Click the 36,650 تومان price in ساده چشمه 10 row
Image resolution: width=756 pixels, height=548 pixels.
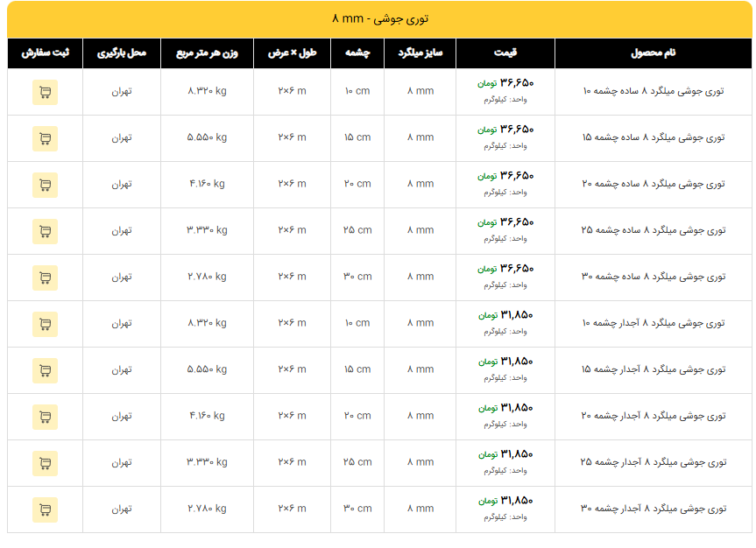(505, 83)
